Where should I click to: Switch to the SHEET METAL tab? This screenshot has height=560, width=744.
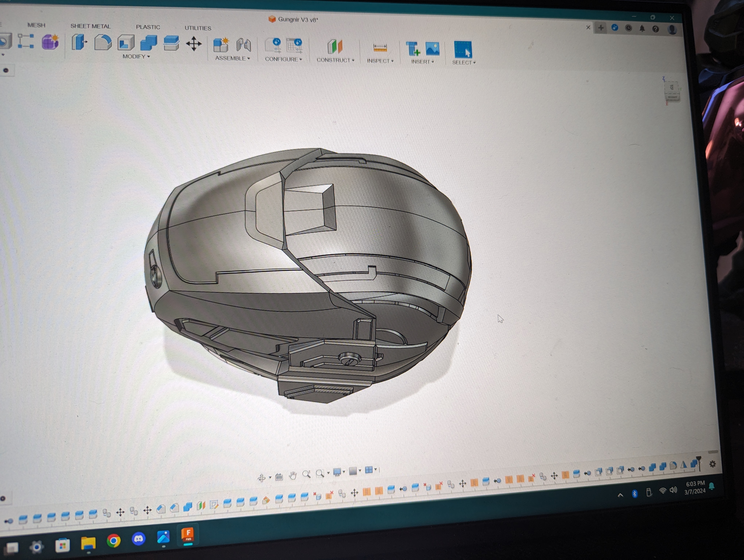pos(90,26)
